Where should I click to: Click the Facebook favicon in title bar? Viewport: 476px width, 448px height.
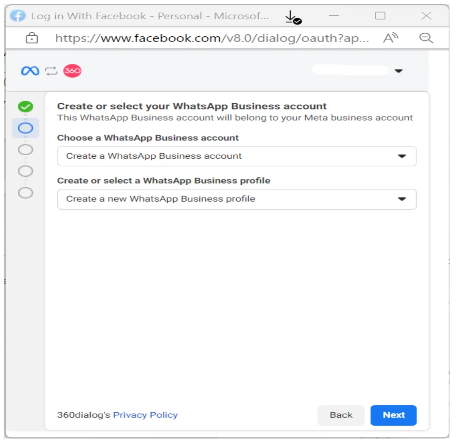click(18, 16)
